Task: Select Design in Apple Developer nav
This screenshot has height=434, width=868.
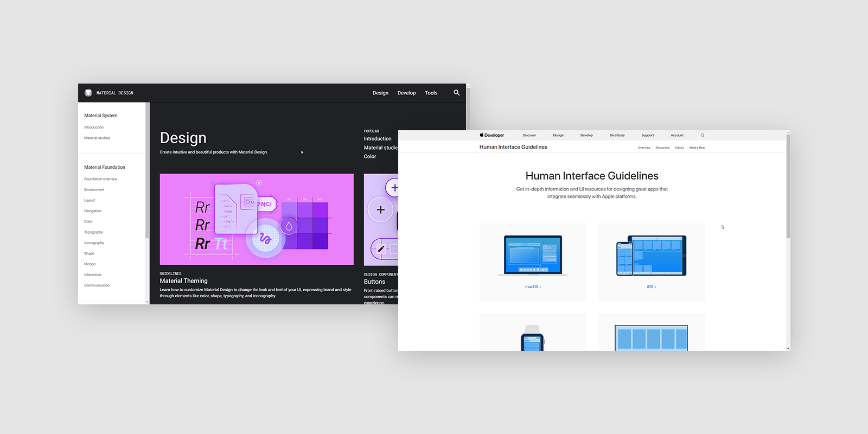Action: pos(558,135)
